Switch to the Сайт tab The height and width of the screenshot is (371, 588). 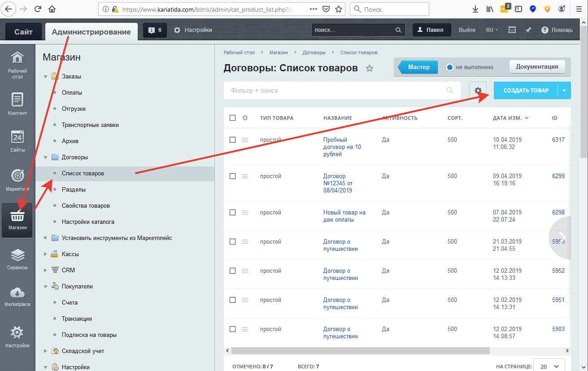tap(23, 32)
